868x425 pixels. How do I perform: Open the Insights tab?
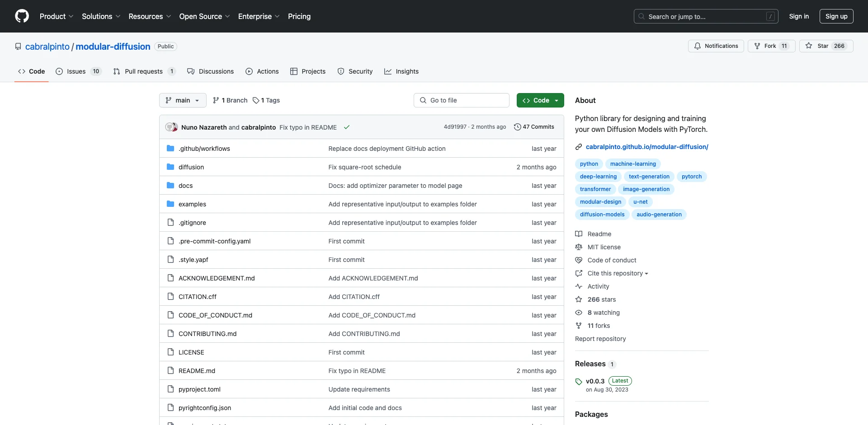click(x=401, y=71)
